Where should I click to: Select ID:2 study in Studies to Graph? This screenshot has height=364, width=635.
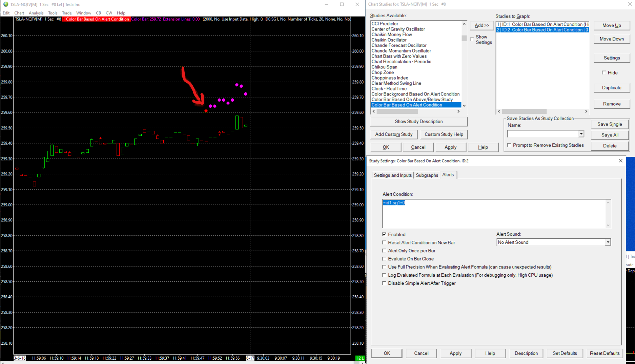tap(542, 30)
